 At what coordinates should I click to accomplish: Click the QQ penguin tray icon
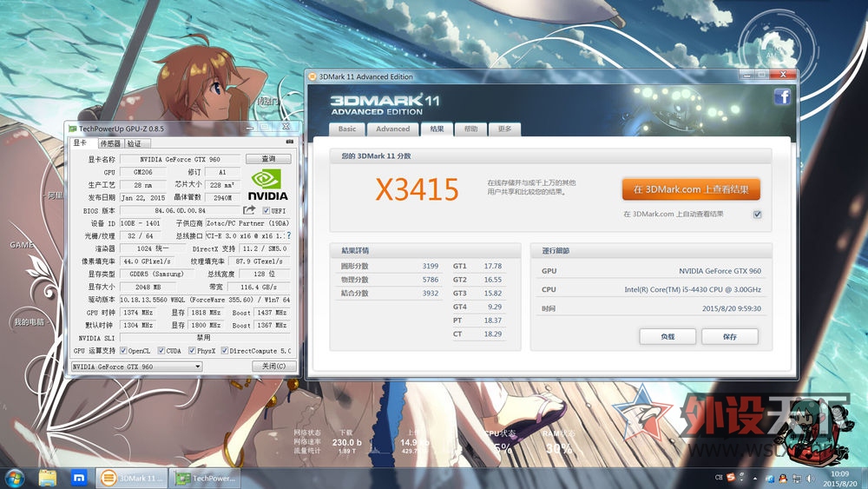[783, 478]
